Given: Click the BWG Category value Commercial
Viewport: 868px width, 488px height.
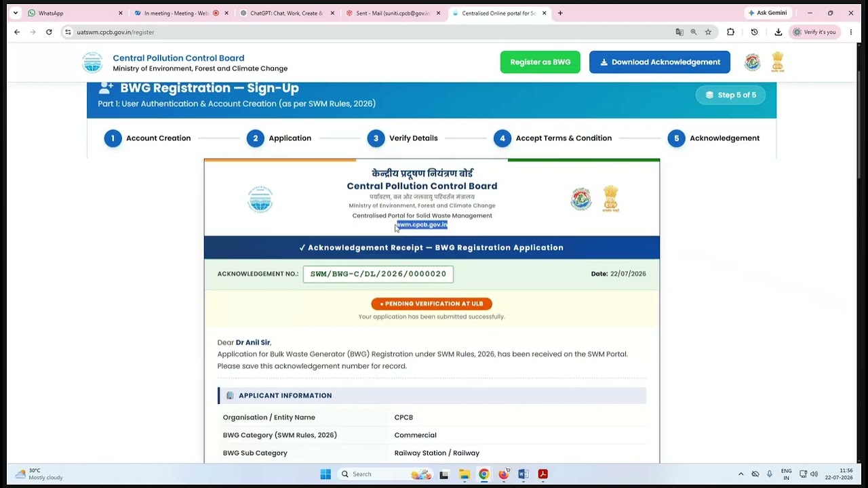Looking at the screenshot, I should tap(416, 435).
